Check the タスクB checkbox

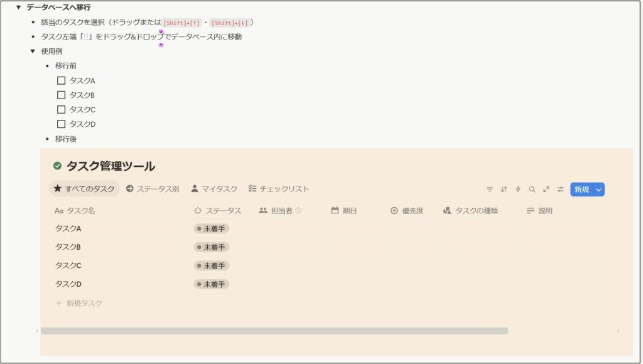(x=62, y=95)
